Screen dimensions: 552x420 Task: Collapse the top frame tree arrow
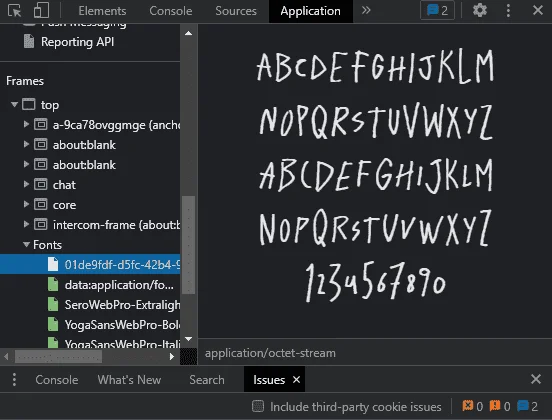point(14,104)
